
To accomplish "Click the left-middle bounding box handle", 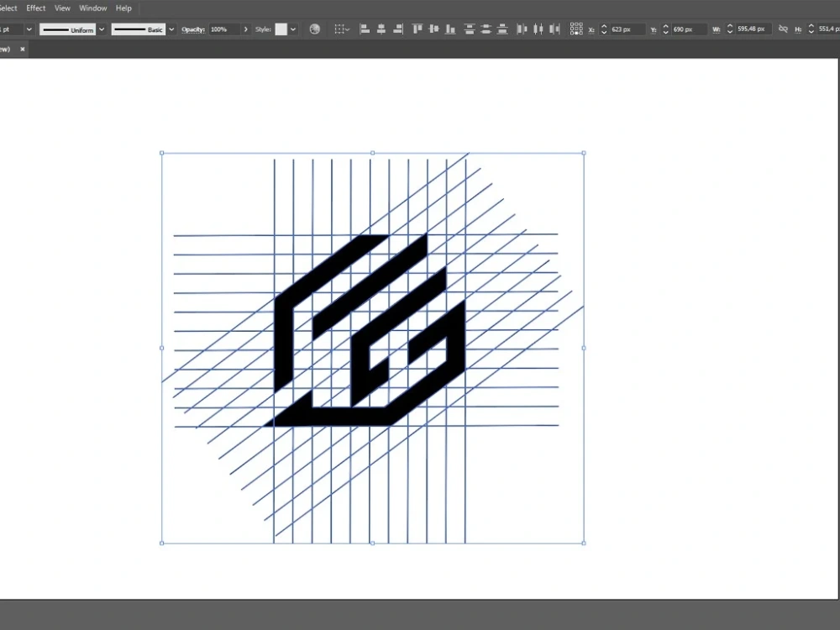I will (x=162, y=349).
